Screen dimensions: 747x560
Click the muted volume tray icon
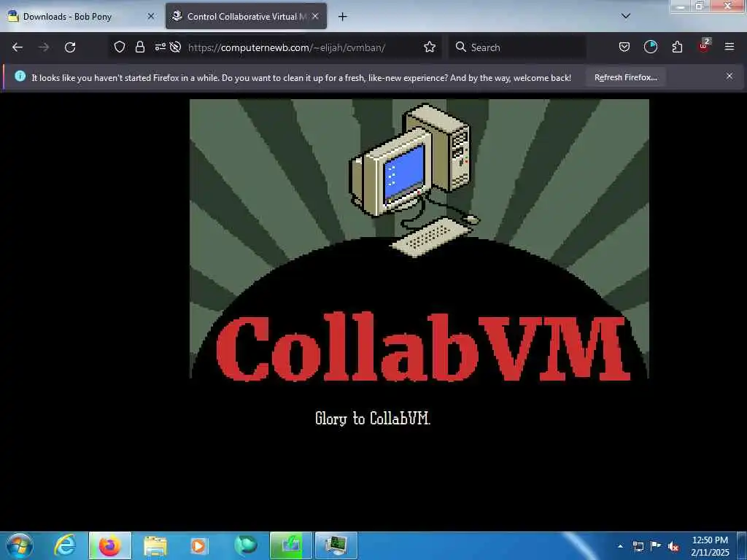click(x=673, y=547)
